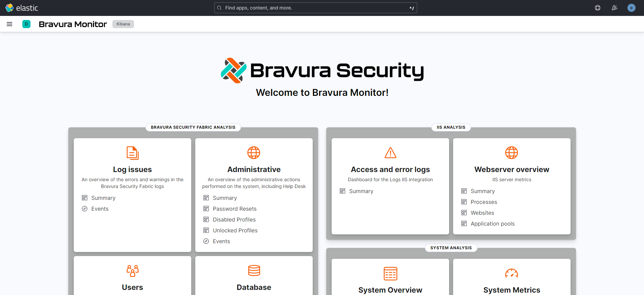Click the Kibana breadcrumb badge
This screenshot has height=295, width=644.
pyautogui.click(x=123, y=24)
